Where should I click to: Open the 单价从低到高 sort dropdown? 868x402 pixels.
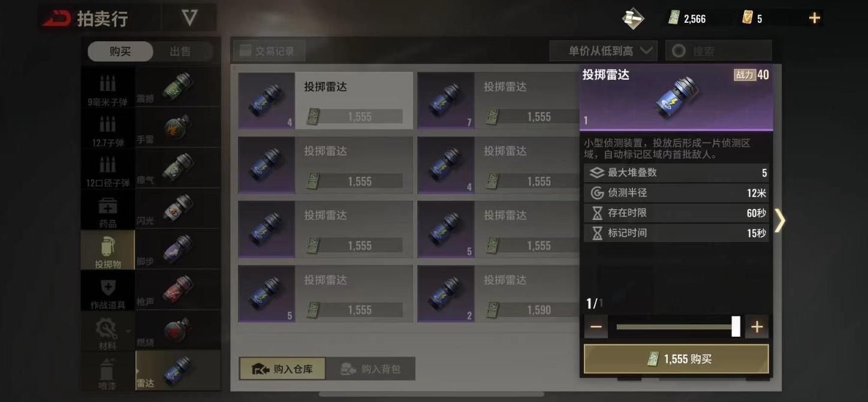603,51
